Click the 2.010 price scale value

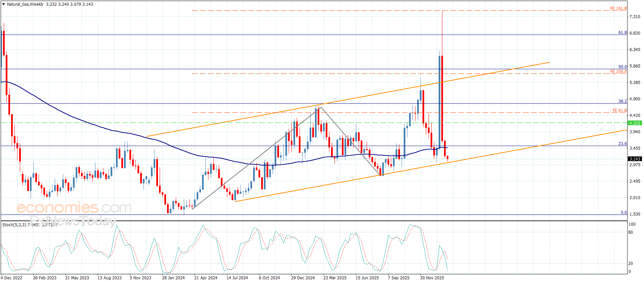coord(635,198)
